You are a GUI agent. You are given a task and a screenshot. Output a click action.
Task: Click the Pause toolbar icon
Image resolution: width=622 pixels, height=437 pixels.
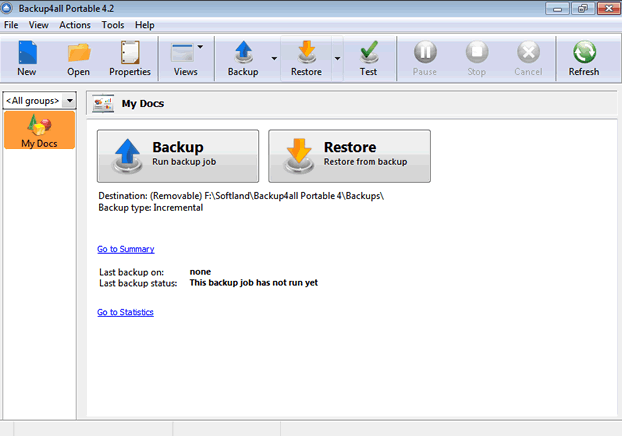(425, 52)
